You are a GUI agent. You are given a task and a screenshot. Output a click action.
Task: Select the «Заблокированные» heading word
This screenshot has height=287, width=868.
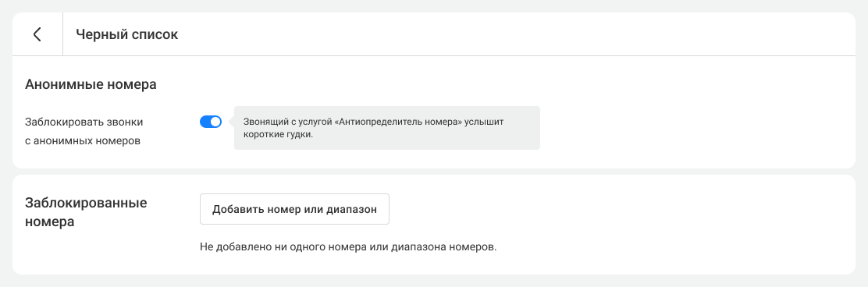pos(86,203)
